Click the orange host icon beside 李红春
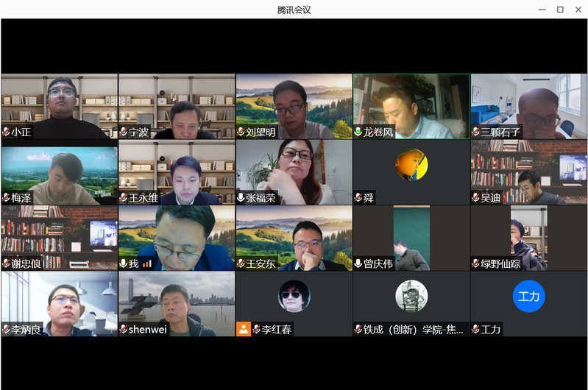The width and height of the screenshot is (588, 390). 243,329
